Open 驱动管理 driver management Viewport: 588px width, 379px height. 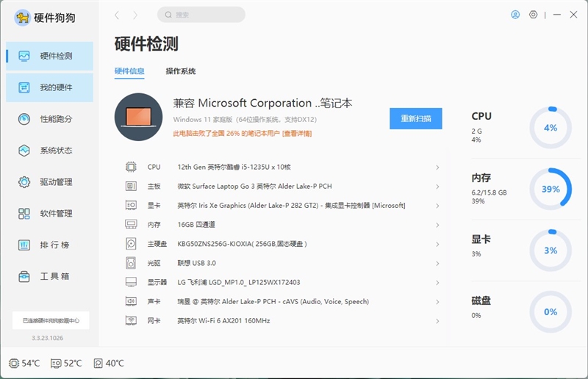49,182
